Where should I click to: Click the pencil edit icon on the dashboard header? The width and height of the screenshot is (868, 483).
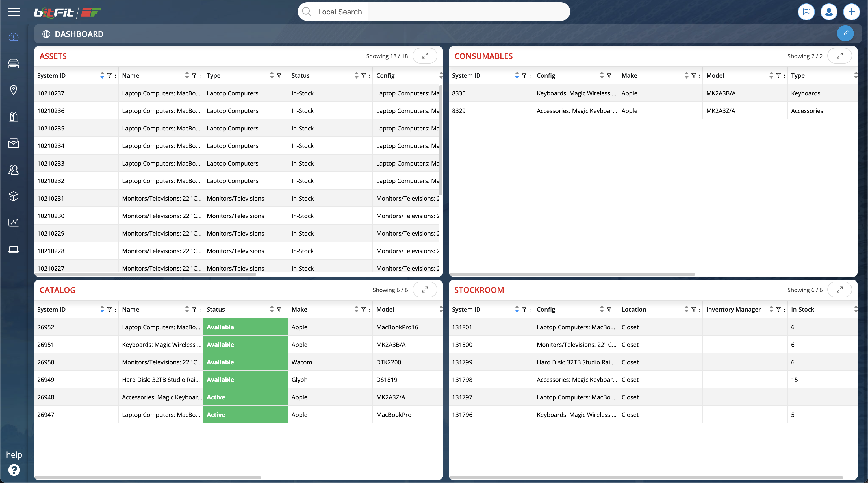(845, 33)
